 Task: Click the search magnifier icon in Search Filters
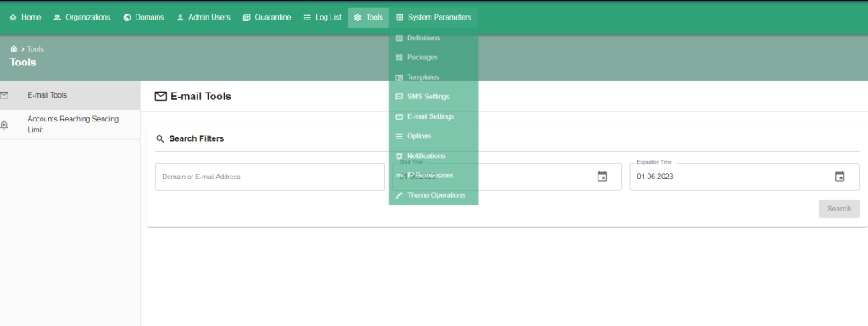(160, 138)
